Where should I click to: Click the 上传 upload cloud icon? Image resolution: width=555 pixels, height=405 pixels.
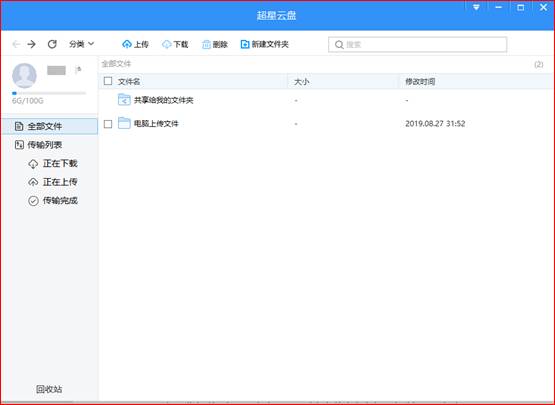(127, 44)
